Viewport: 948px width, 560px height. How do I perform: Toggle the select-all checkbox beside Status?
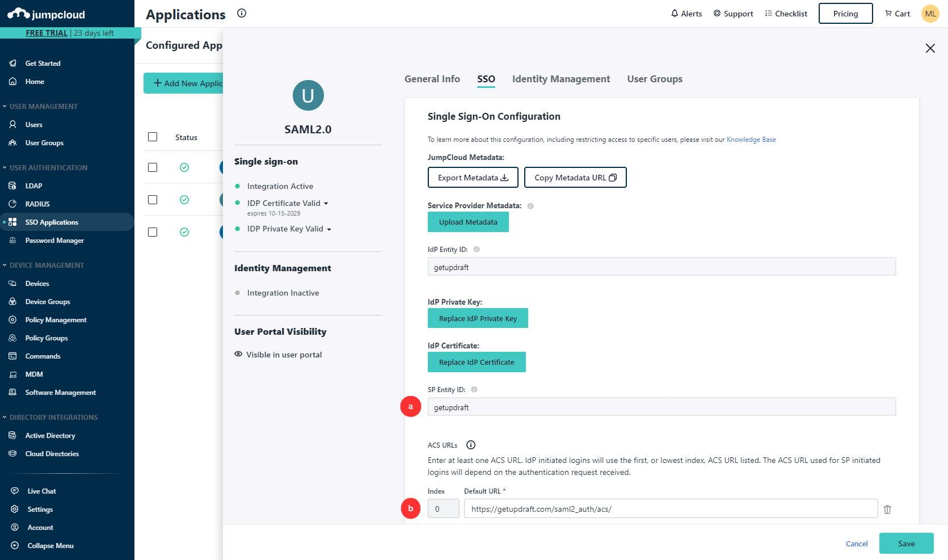tap(153, 137)
